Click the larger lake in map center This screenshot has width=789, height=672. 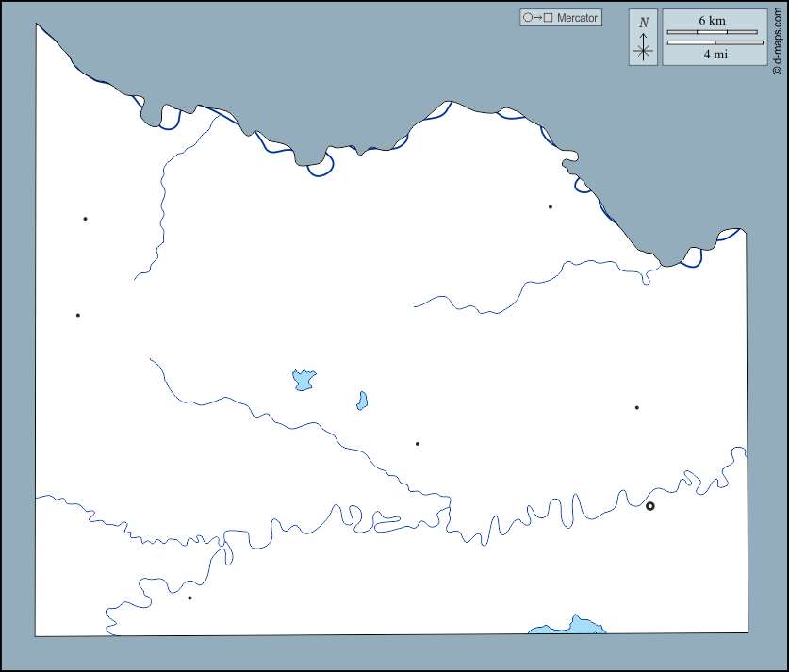(304, 380)
